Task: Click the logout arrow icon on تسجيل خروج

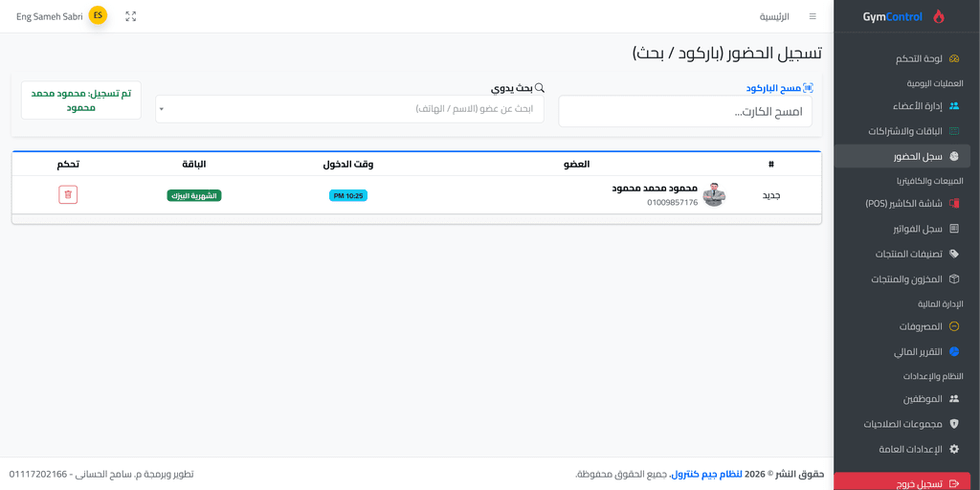Action: [954, 483]
